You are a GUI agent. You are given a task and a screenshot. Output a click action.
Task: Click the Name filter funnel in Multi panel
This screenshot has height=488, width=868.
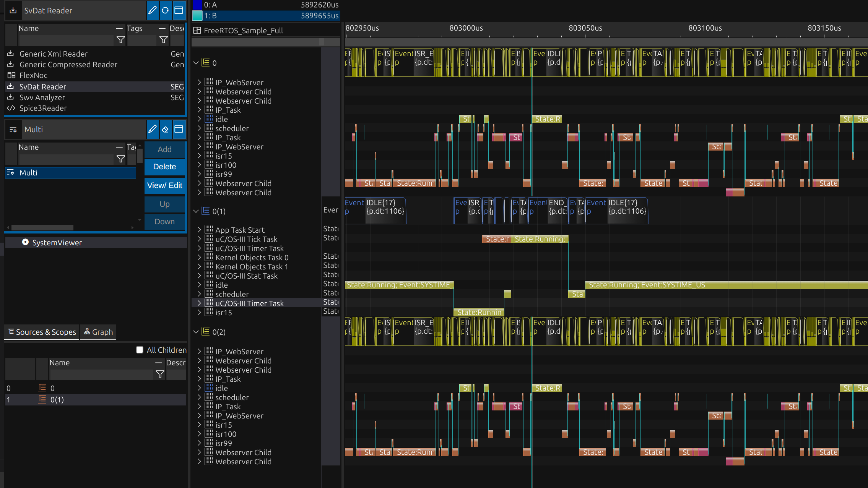click(121, 159)
